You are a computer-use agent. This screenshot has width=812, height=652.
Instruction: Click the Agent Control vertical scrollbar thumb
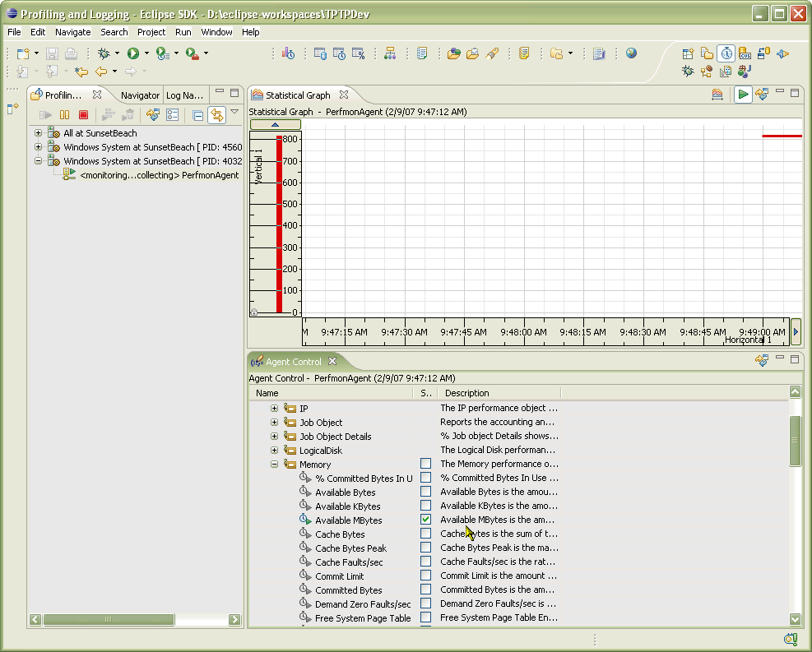point(795,441)
